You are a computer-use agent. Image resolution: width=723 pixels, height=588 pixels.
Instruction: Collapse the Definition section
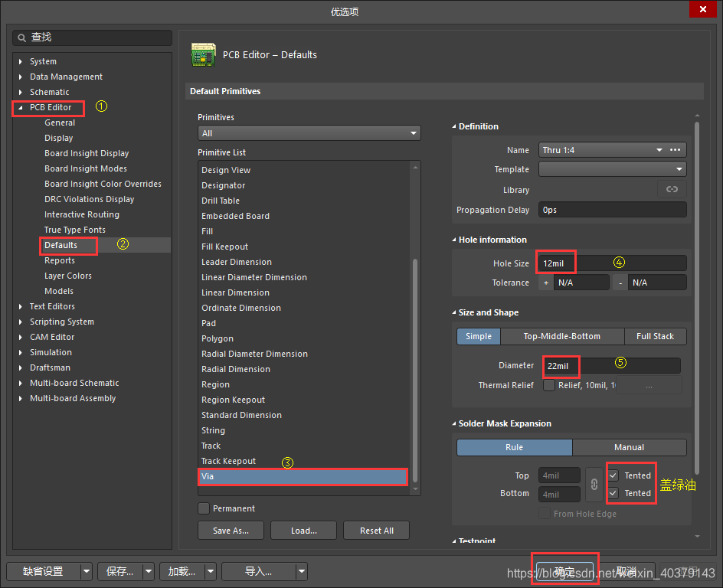point(454,126)
